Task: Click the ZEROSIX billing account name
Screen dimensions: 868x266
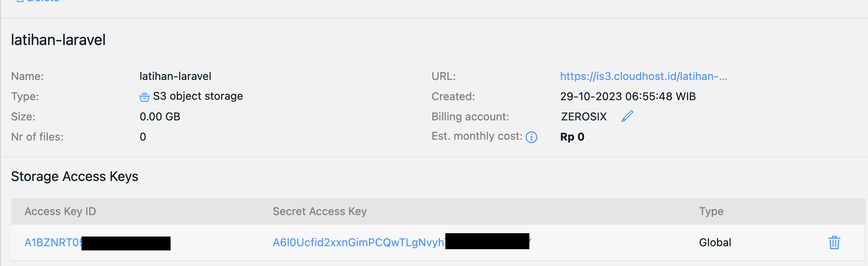Action: click(x=584, y=117)
